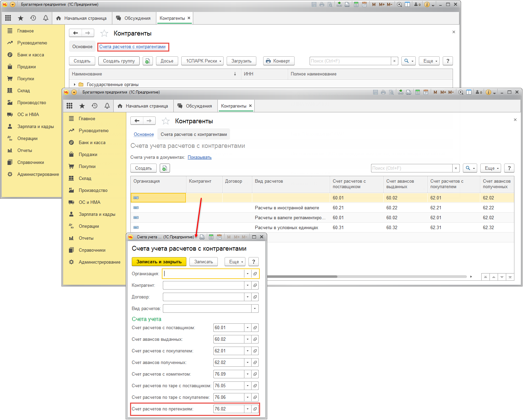This screenshot has width=526, height=420.
Task: Click Конверт button in back window
Action: 279,61
